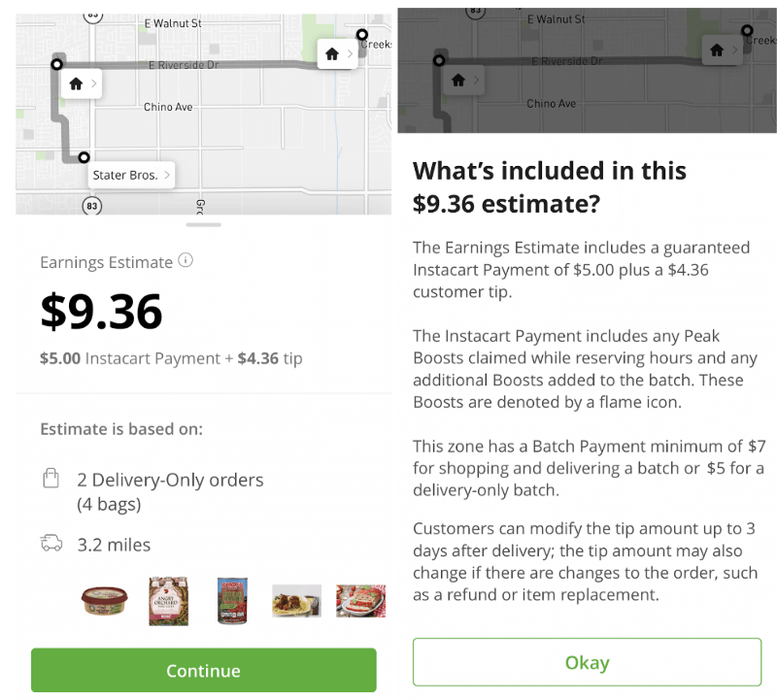Expand the chevron on the bright map's left home marker
Screen dimensions: 777x700
(93, 84)
